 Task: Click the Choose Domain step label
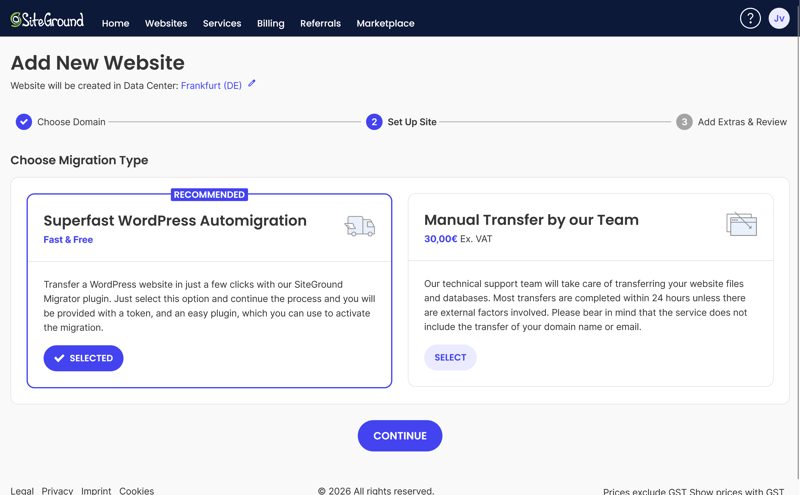[71, 122]
